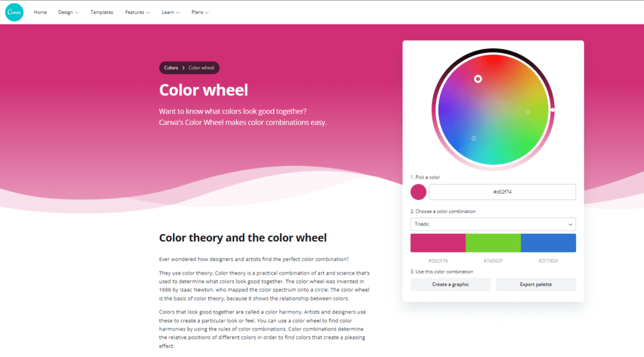Image resolution: width=644 pixels, height=357 pixels.
Task: Click the #74D02F hex label text
Action: point(493,261)
